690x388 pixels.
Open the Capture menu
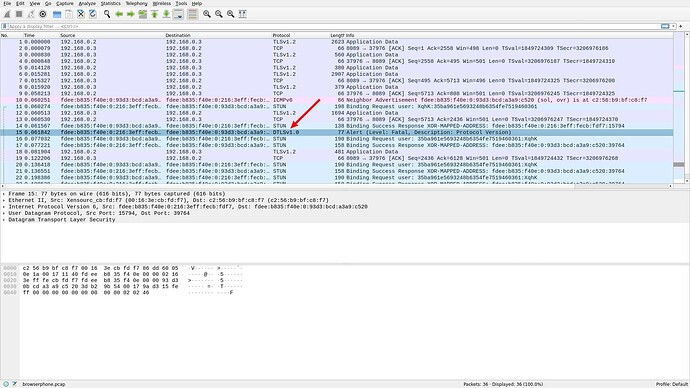pyautogui.click(x=65, y=4)
